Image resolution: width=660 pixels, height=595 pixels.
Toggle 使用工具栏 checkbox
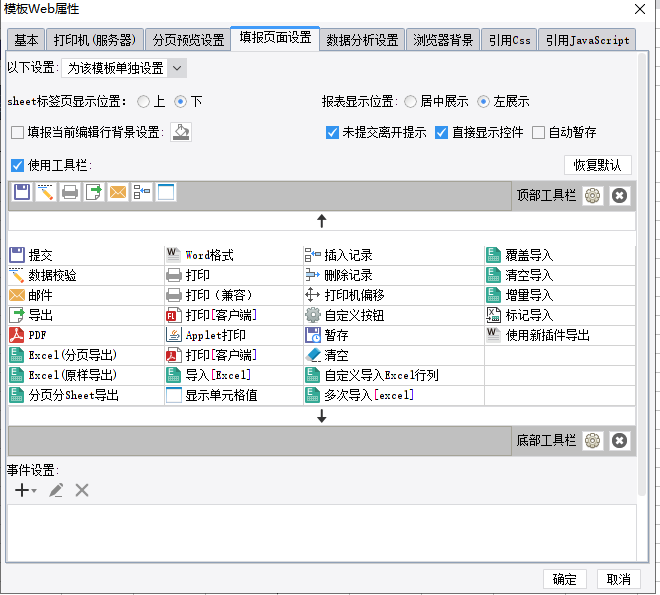coord(17,165)
